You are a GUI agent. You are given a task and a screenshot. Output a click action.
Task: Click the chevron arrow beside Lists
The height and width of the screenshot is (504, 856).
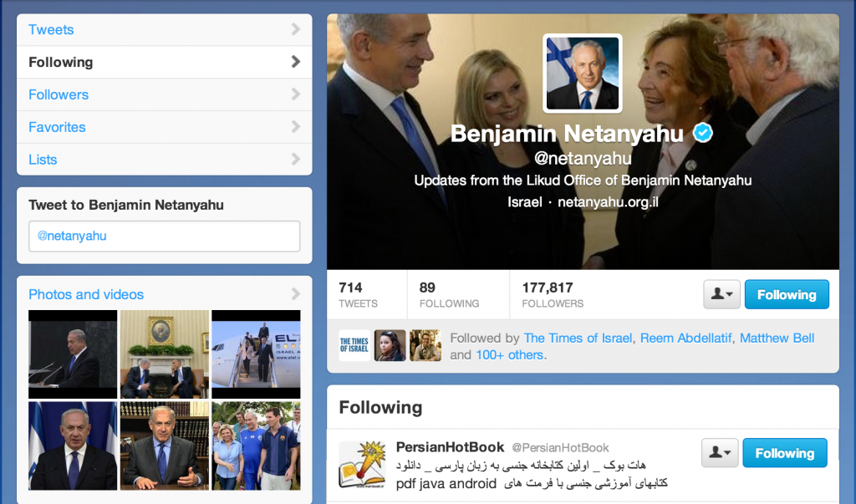[x=295, y=160]
